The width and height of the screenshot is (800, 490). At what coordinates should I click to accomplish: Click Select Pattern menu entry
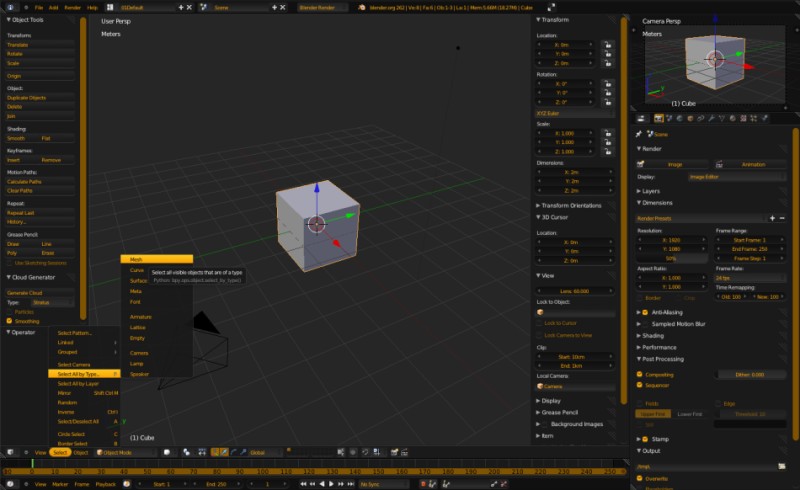[84, 333]
